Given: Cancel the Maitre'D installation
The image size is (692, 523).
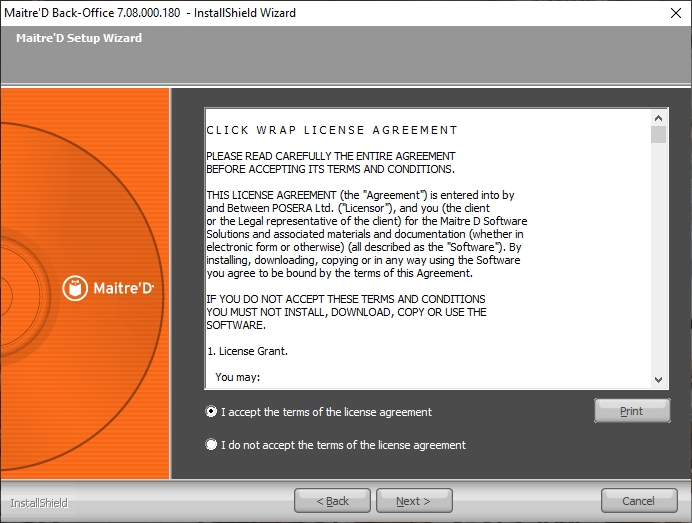Looking at the screenshot, I should pos(639,501).
